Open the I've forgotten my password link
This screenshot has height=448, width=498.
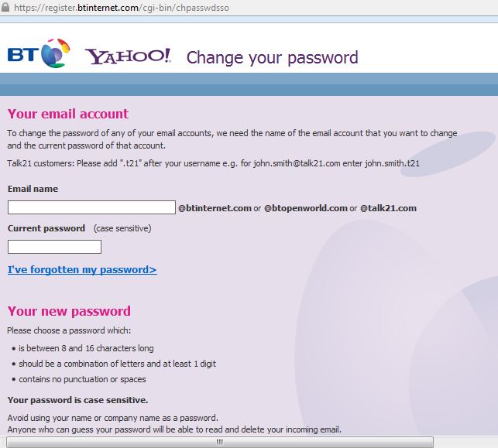click(x=82, y=270)
